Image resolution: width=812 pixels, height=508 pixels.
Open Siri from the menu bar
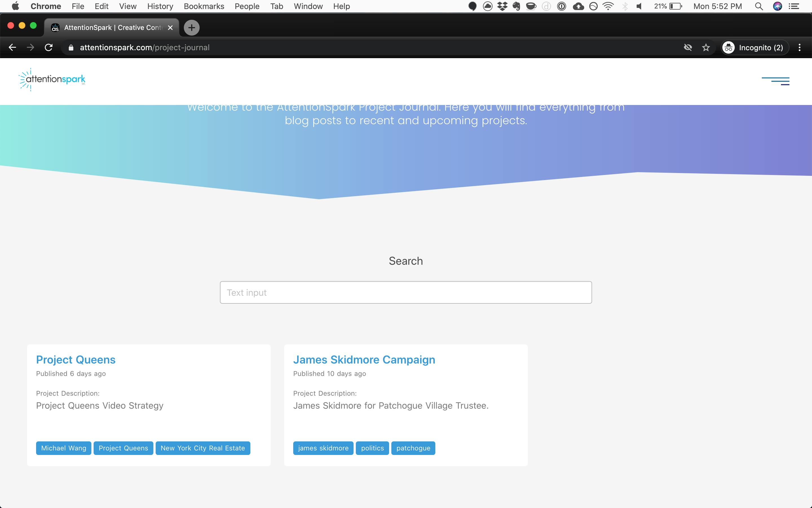click(x=777, y=6)
